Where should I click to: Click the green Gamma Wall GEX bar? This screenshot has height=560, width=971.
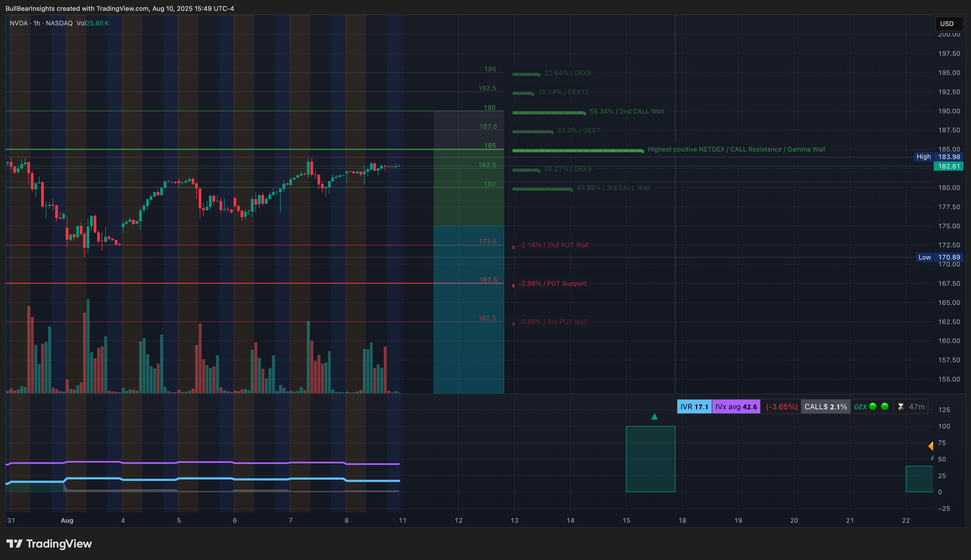coord(578,151)
